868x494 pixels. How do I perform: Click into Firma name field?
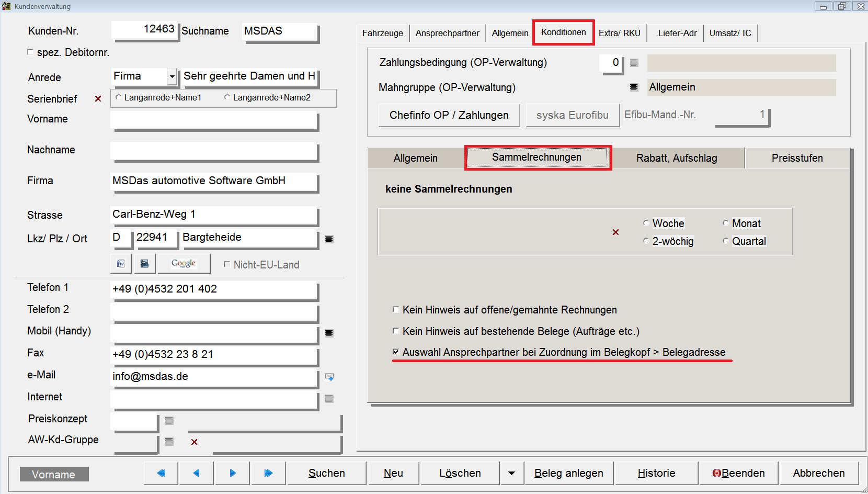coord(214,182)
